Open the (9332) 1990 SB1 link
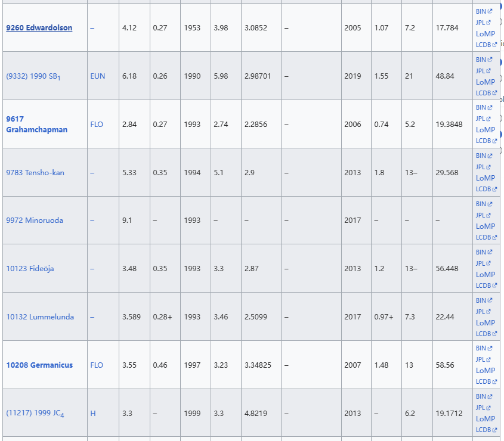 click(33, 77)
